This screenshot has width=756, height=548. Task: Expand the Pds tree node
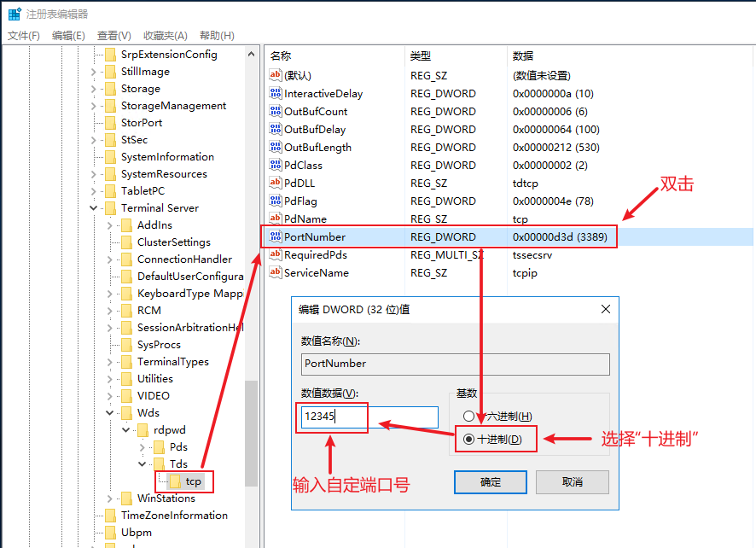[142, 447]
